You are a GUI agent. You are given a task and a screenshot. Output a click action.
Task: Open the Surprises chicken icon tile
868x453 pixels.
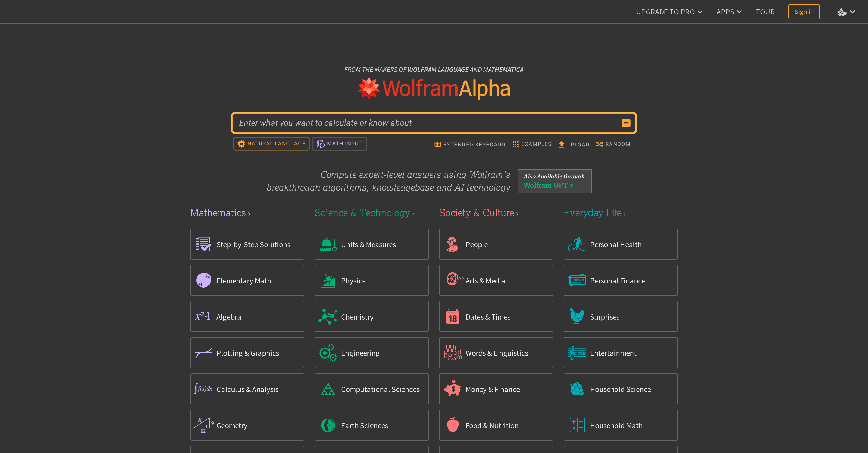click(x=577, y=316)
